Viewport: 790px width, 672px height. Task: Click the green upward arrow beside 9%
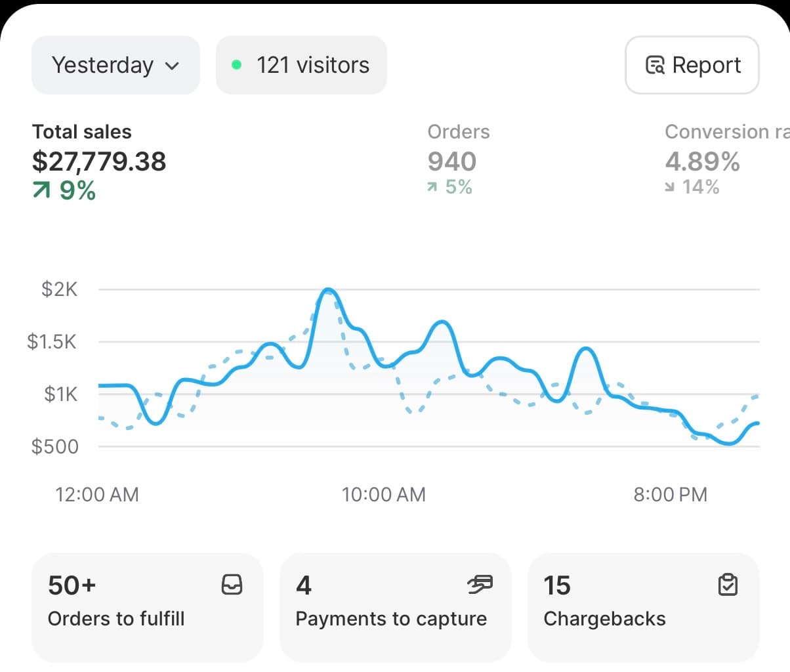(42, 190)
